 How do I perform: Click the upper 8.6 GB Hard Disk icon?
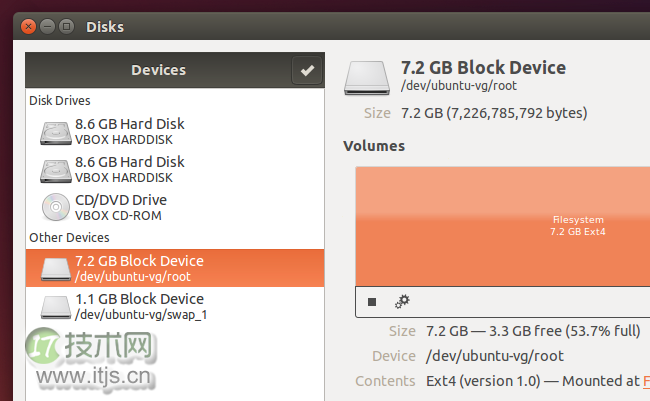coord(55,132)
